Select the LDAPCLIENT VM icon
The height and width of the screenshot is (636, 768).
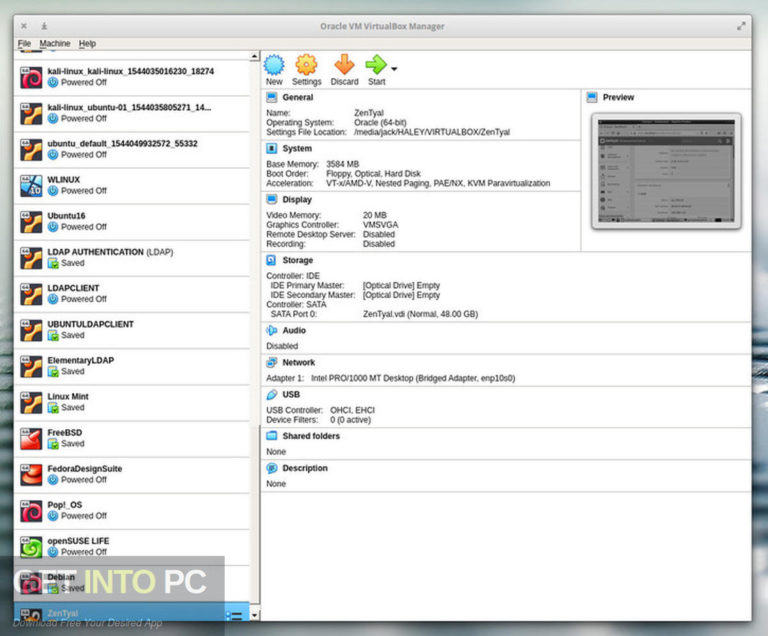(x=31, y=294)
